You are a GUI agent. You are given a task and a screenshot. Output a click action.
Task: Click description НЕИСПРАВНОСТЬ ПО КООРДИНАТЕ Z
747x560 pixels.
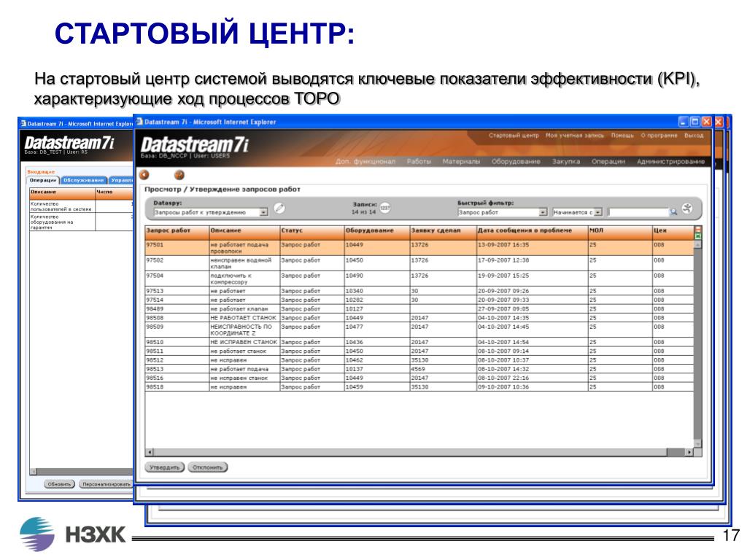(x=241, y=330)
